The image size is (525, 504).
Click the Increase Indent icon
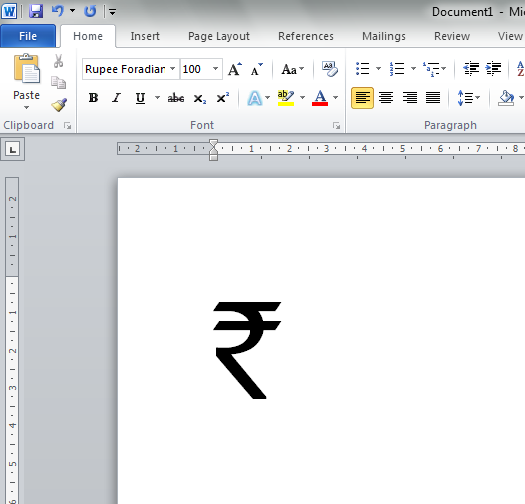(493, 69)
